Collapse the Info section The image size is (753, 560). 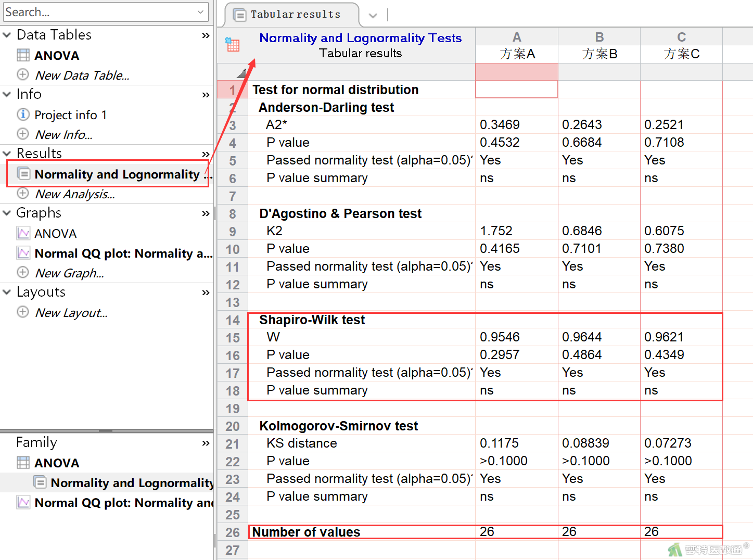click(x=7, y=94)
